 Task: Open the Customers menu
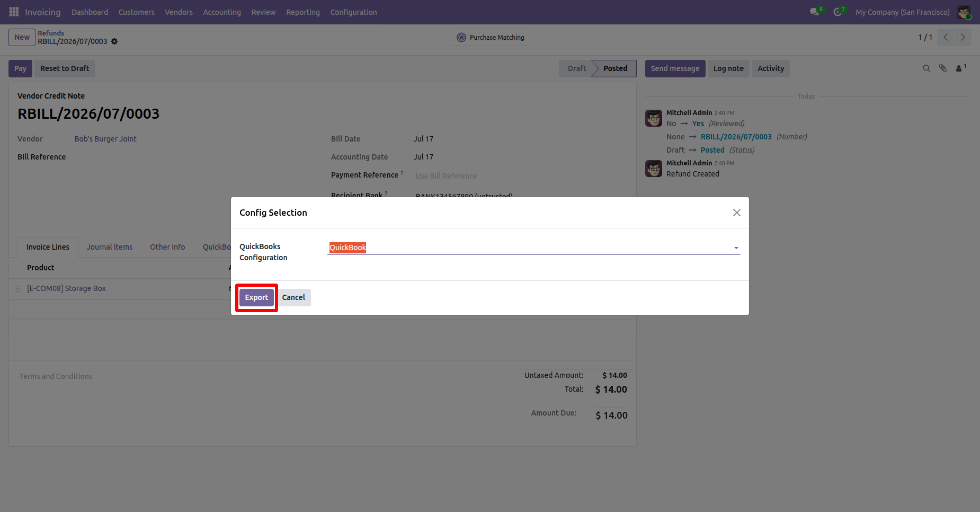[x=137, y=12]
